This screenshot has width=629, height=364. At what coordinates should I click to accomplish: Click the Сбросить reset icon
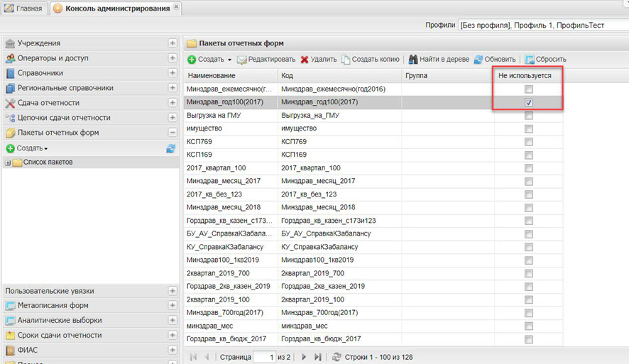pos(529,60)
